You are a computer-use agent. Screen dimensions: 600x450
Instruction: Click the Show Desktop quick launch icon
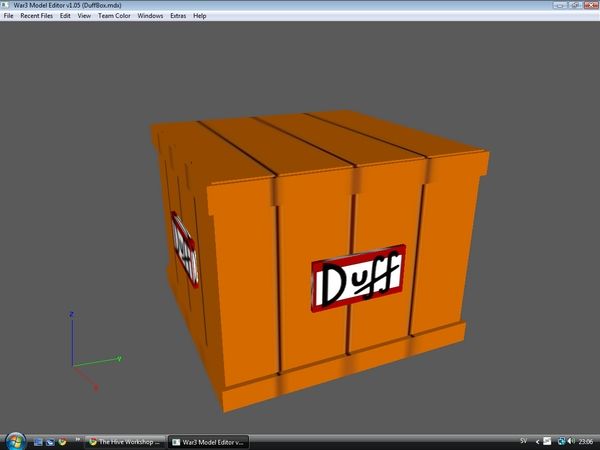click(x=38, y=442)
